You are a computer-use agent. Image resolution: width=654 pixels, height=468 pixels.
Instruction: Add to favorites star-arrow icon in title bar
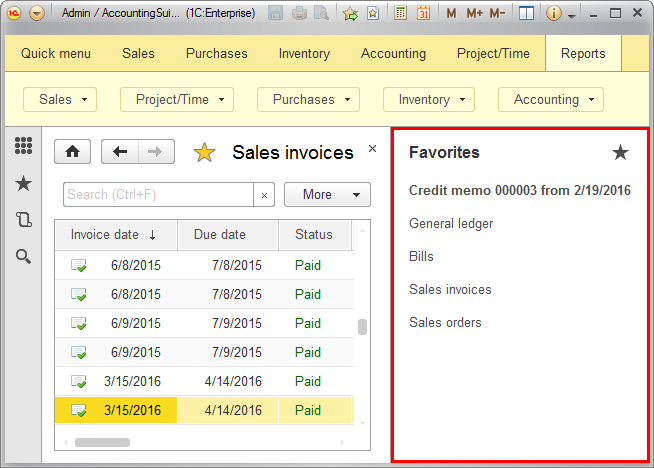350,14
